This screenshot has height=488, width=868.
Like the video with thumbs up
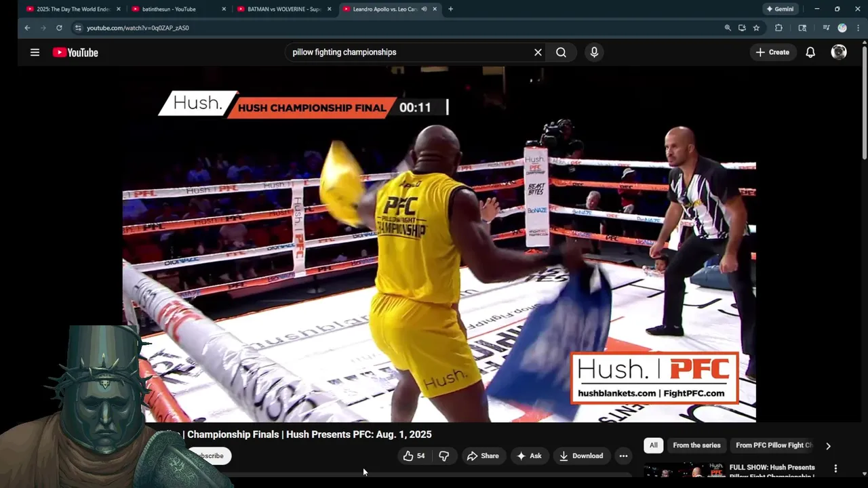(414, 456)
